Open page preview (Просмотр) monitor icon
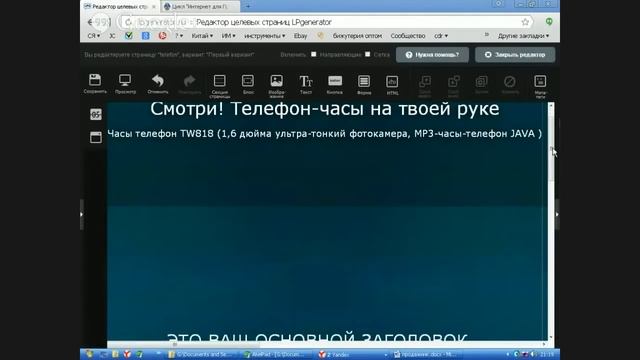The image size is (640, 360). 125,83
